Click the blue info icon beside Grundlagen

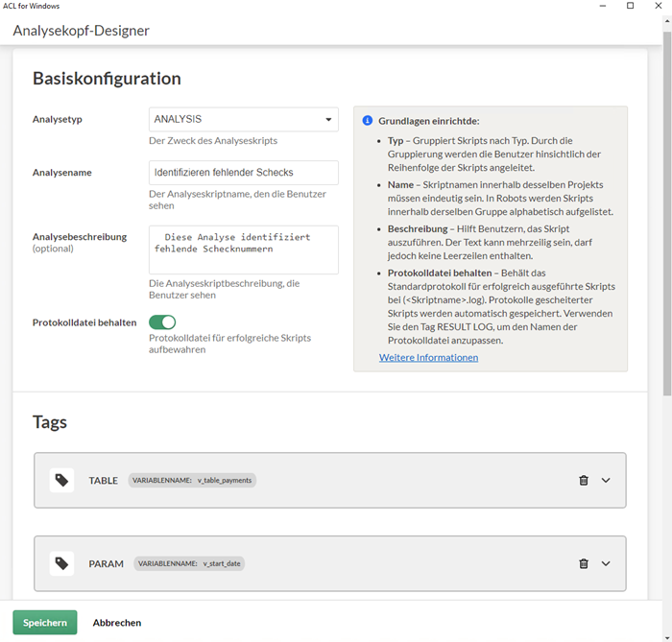tap(367, 121)
